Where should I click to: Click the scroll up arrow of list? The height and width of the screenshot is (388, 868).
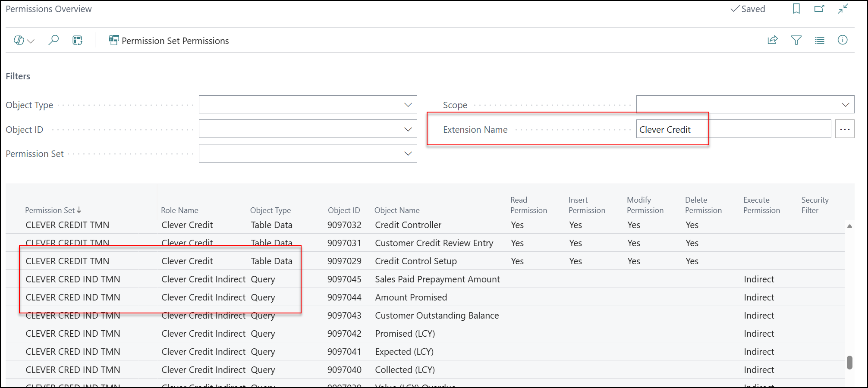point(849,226)
